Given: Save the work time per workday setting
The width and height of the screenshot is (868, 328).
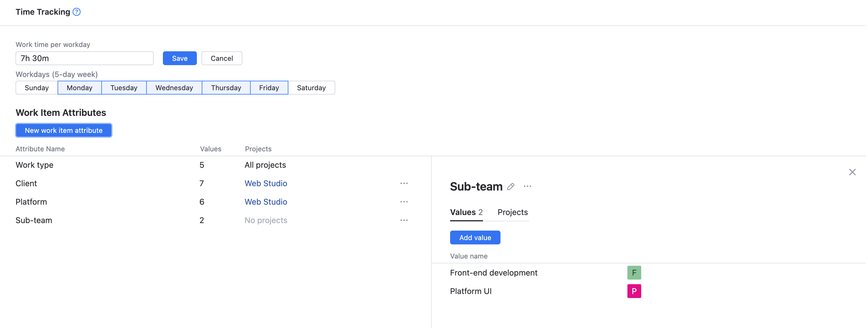Looking at the screenshot, I should pos(180,58).
